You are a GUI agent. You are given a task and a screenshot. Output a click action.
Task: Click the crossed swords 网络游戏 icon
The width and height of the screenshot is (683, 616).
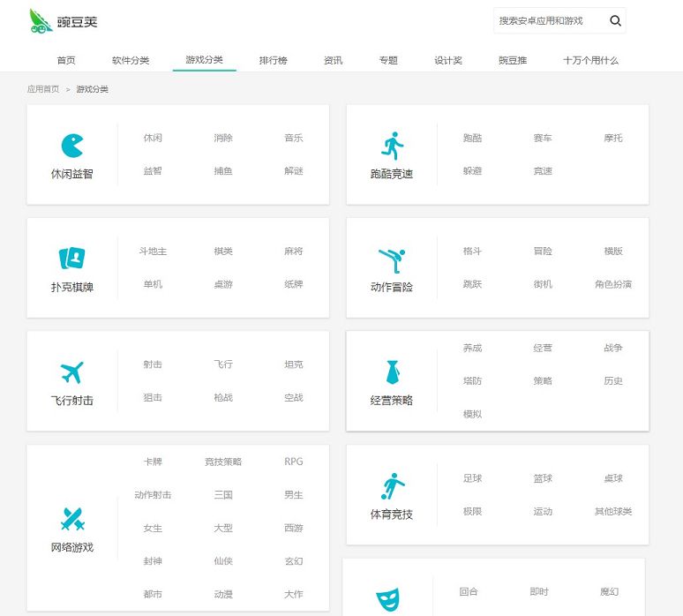point(71,518)
